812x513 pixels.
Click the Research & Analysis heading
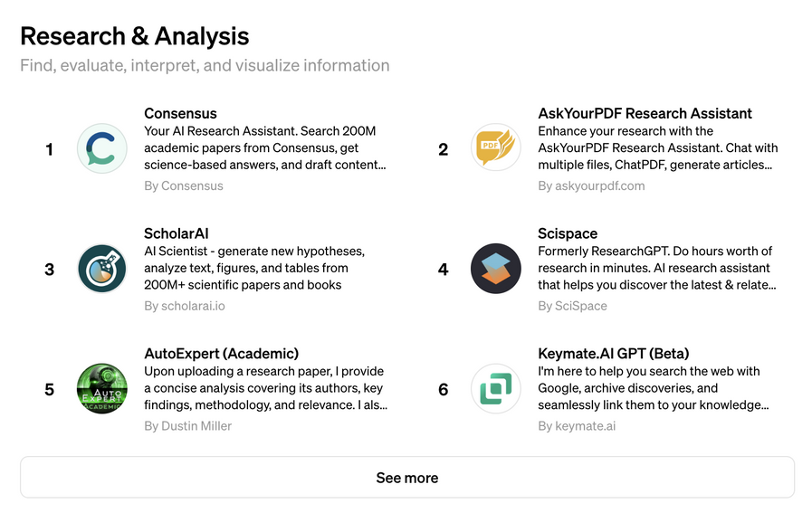tap(135, 36)
